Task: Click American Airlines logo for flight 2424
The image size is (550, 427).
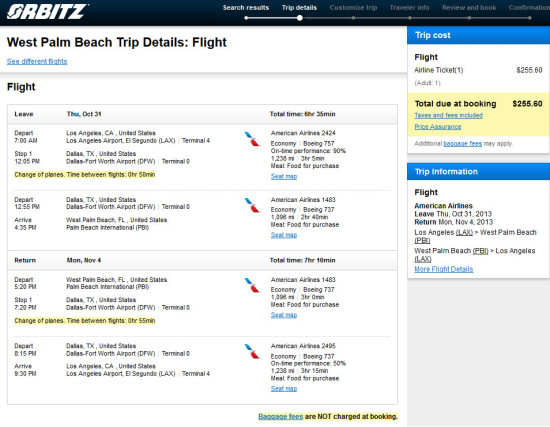Action: [x=252, y=139]
